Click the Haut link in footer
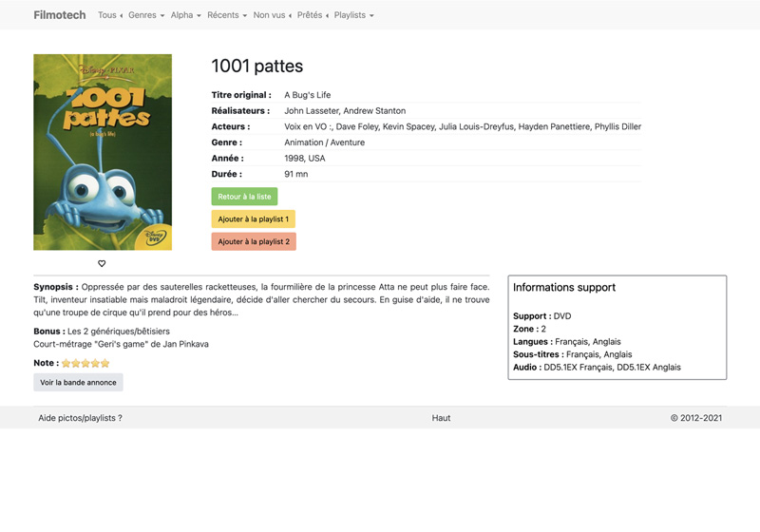This screenshot has width=760, height=532. [x=441, y=418]
